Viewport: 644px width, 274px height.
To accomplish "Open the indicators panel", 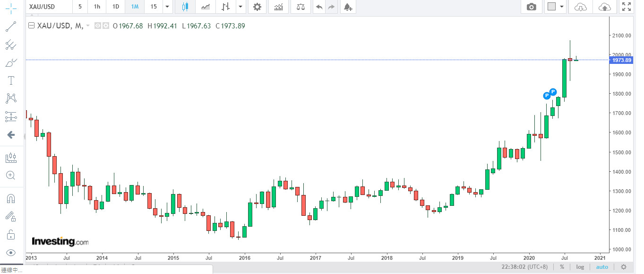I will (279, 7).
